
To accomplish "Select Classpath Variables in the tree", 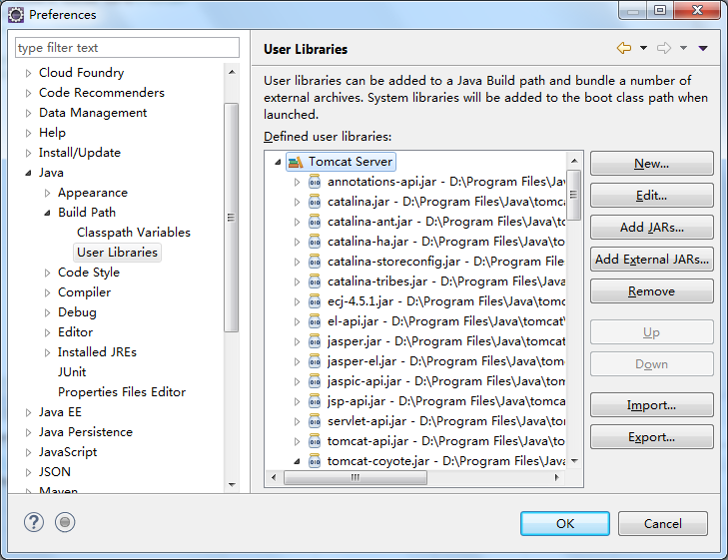I will point(133,233).
